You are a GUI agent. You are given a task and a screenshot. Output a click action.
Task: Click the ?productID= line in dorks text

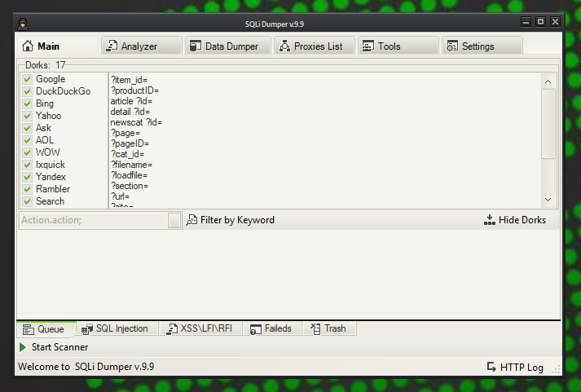[x=134, y=90]
